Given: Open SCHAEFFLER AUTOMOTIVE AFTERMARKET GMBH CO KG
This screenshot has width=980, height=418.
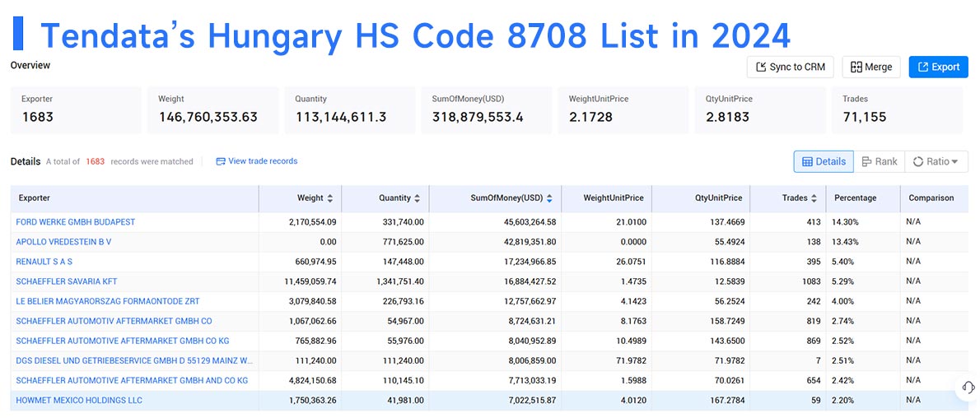Looking at the screenshot, I should [x=123, y=341].
